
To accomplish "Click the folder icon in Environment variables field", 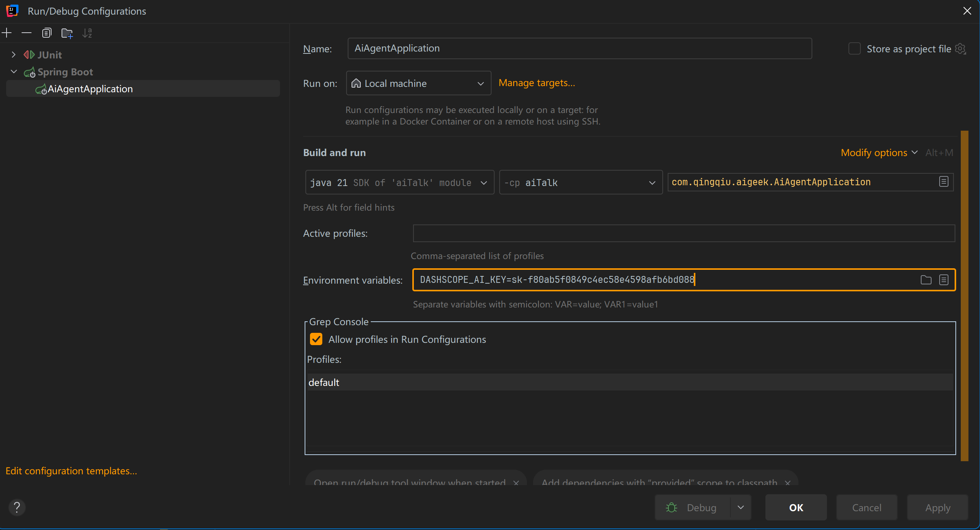I will point(926,280).
